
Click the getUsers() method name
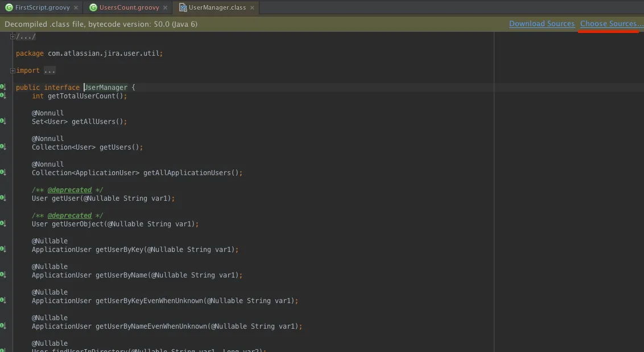[x=115, y=147]
